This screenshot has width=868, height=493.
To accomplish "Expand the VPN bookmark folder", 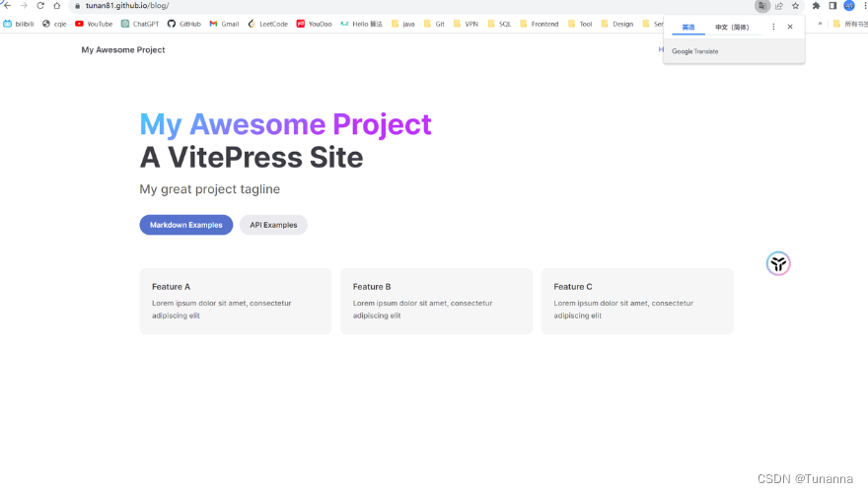I will [x=466, y=24].
